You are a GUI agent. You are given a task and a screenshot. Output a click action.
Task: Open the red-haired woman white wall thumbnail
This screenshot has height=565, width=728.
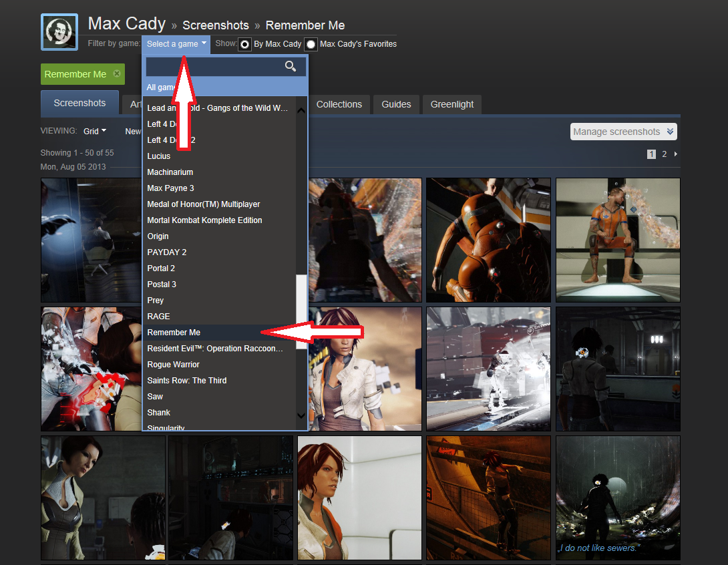[360, 498]
